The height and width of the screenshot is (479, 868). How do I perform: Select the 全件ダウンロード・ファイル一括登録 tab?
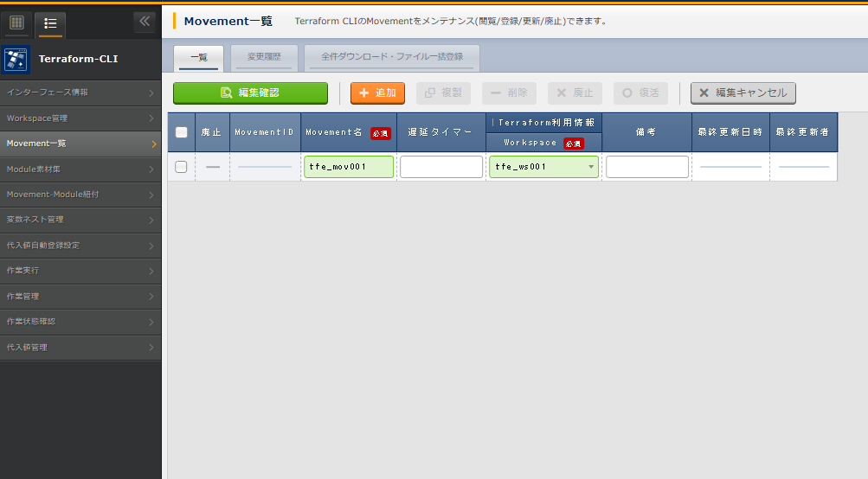pos(392,58)
